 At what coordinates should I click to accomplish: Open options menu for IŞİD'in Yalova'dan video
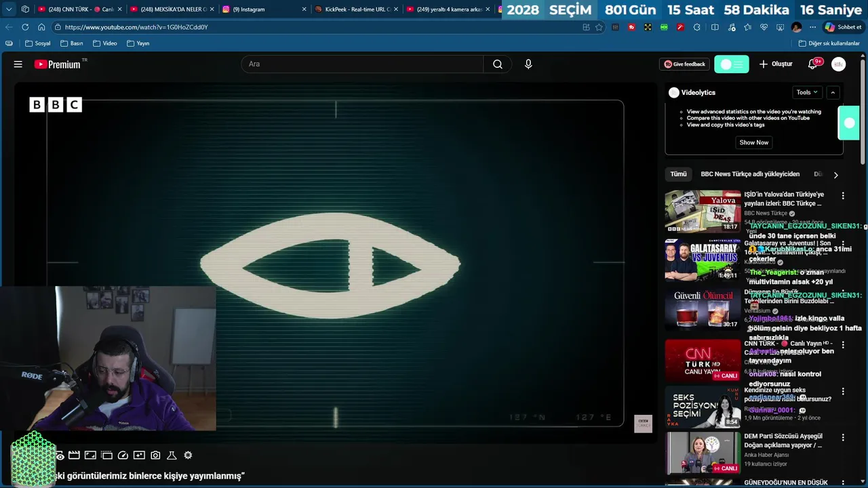pos(843,196)
